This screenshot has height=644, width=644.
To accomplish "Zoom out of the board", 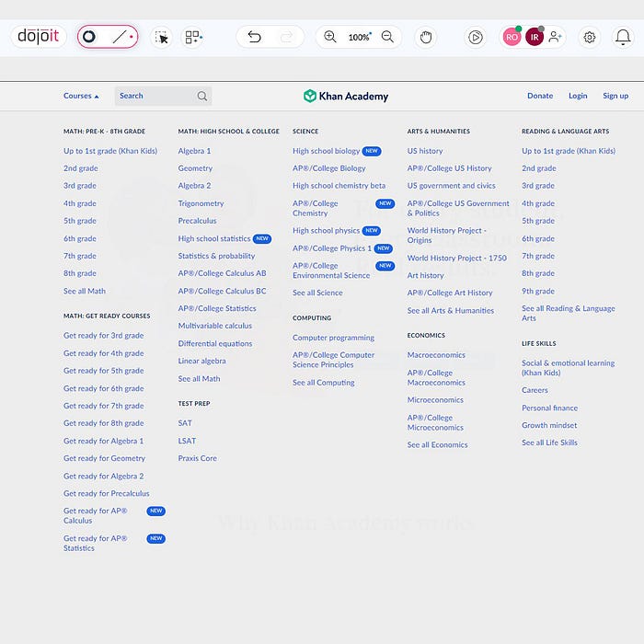I will [x=387, y=37].
